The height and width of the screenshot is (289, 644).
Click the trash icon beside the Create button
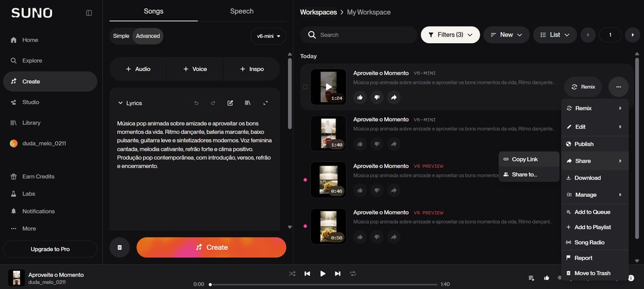coord(120,248)
